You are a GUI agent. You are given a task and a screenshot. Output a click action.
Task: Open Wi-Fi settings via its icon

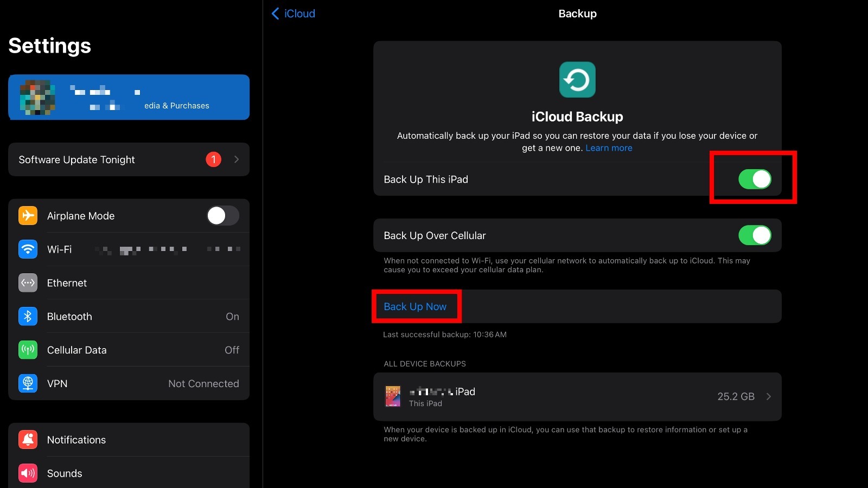(28, 249)
